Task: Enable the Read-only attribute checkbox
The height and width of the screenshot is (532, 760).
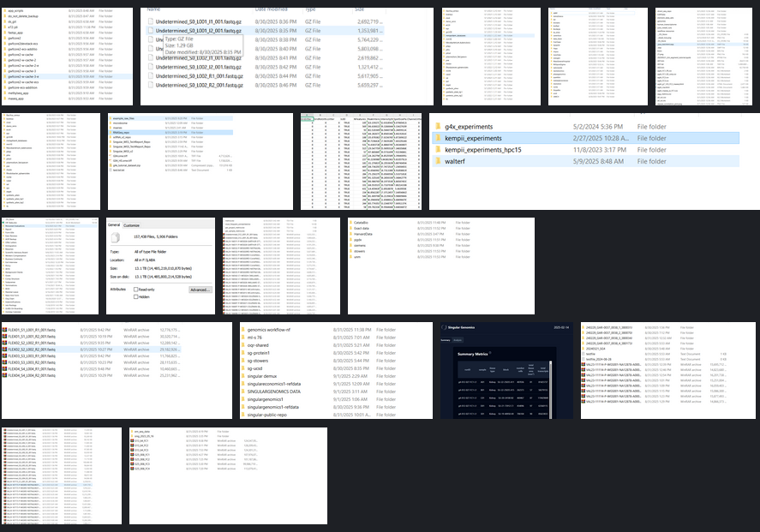Action: point(135,290)
